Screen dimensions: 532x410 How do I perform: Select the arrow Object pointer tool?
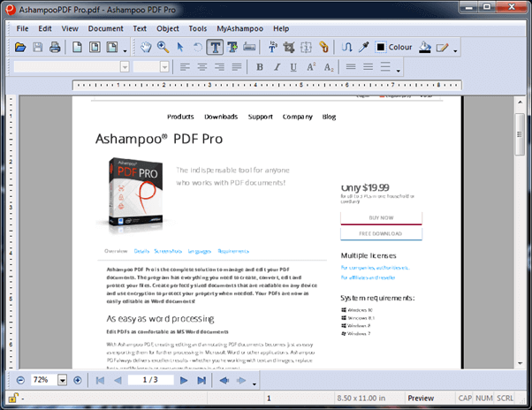[x=180, y=47]
